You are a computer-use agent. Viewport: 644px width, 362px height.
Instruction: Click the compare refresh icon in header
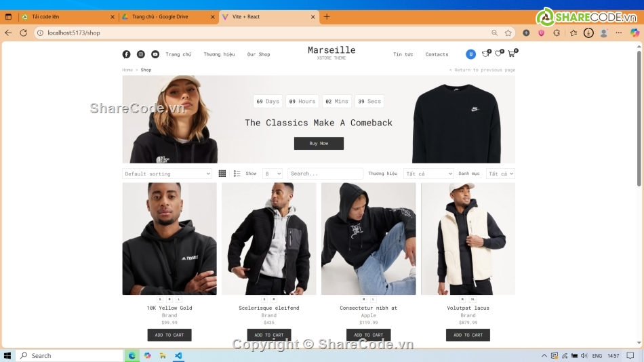[x=486, y=54]
